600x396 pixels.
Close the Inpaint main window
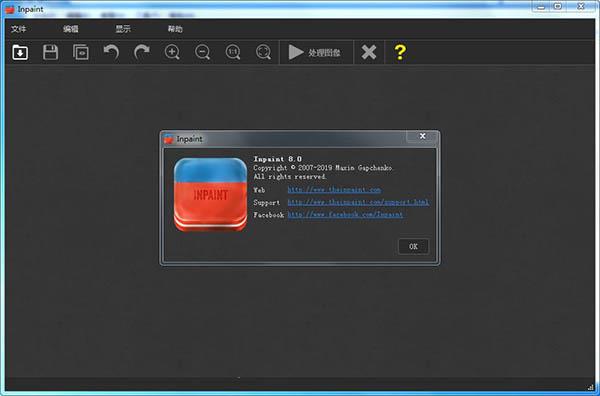click(582, 7)
